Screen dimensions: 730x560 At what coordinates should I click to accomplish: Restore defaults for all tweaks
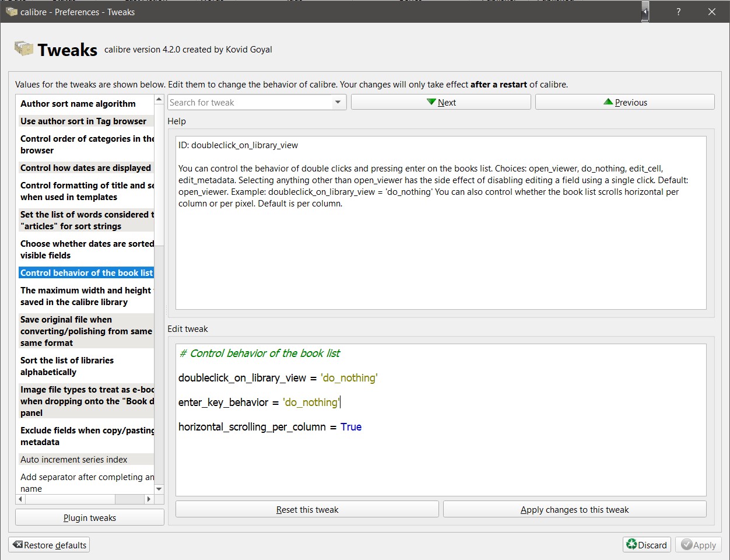pos(49,545)
